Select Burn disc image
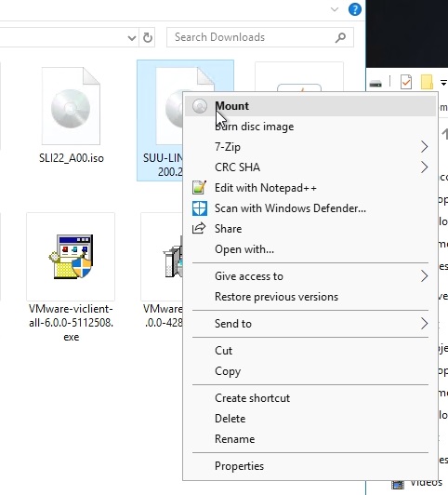 point(254,127)
